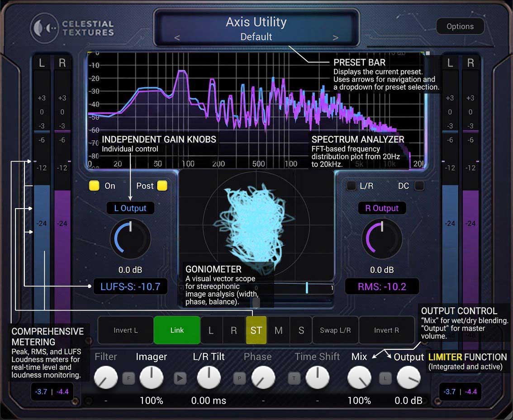The width and height of the screenshot is (513, 420).
Task: Open the Options menu
Action: click(460, 26)
